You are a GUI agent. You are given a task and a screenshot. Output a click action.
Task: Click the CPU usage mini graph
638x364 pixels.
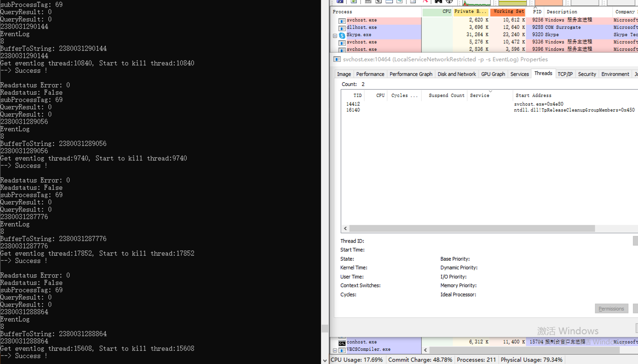tap(476, 3)
